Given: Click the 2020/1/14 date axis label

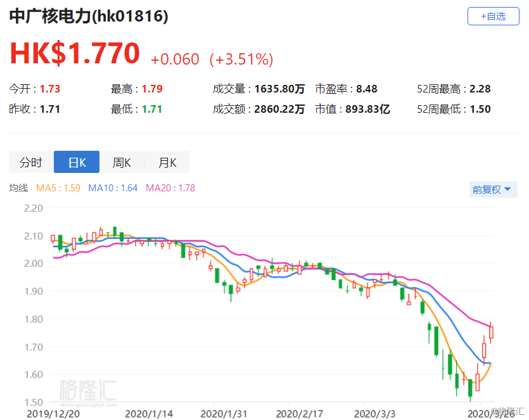Looking at the screenshot, I should [x=149, y=414].
